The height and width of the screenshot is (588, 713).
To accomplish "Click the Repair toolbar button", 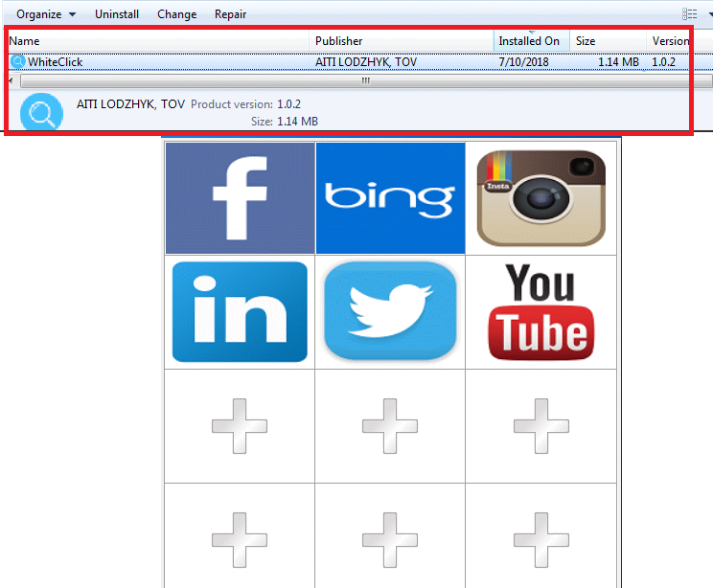I will pyautogui.click(x=230, y=14).
